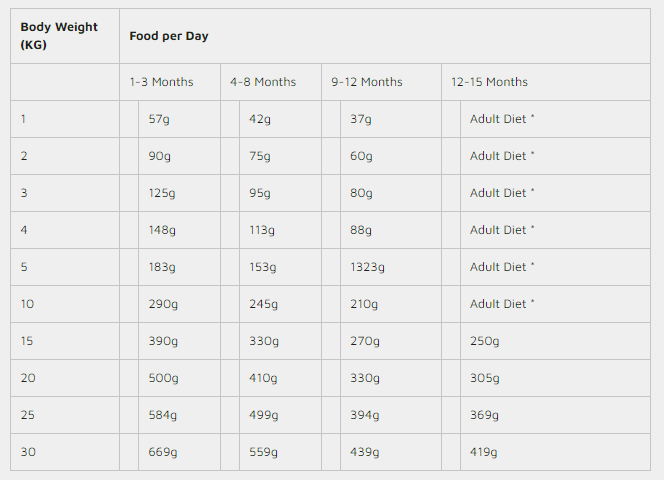Select the 290g cell
The width and height of the screenshot is (664, 480).
coord(163,304)
